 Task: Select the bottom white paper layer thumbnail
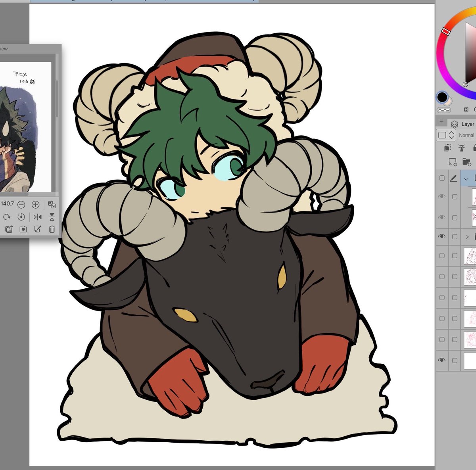click(470, 361)
